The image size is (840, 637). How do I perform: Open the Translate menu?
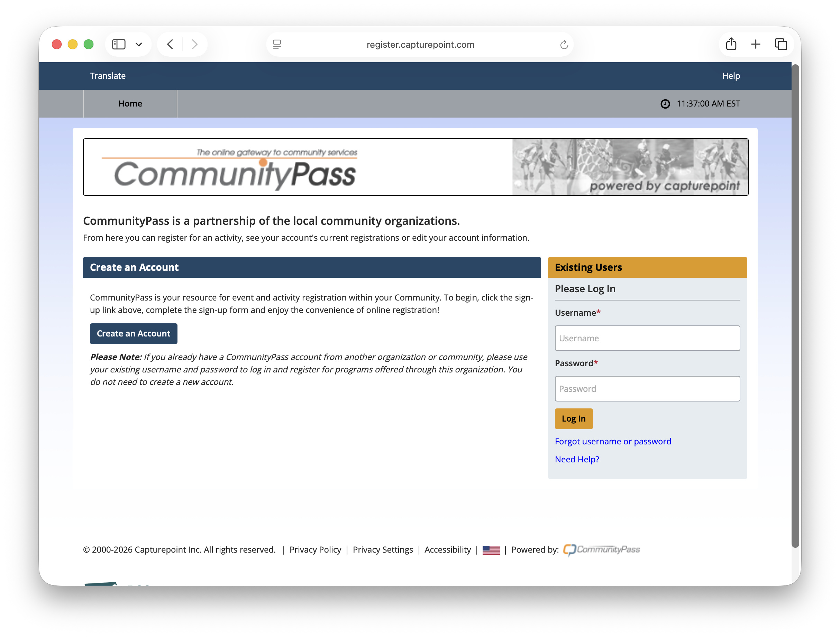pos(108,76)
